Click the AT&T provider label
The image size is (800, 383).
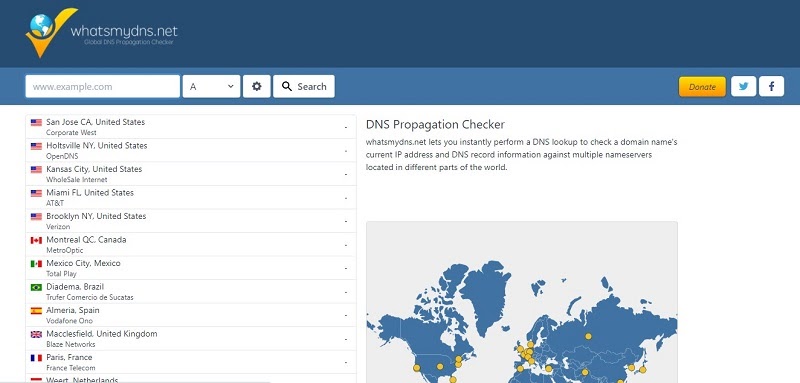click(55, 203)
